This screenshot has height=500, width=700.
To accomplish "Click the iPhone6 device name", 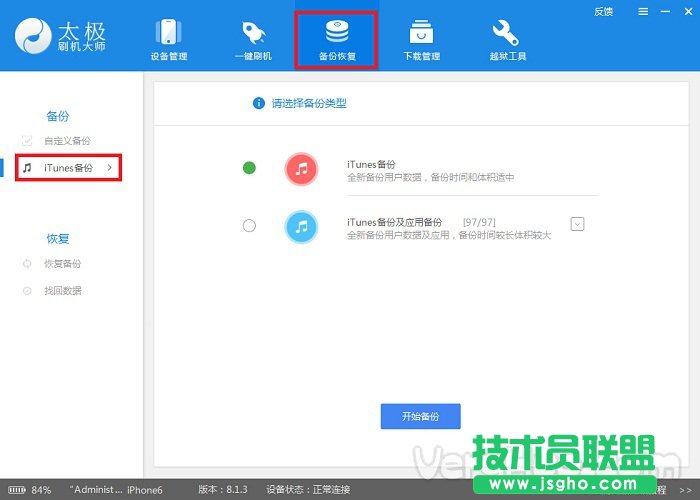I will click(x=145, y=490).
